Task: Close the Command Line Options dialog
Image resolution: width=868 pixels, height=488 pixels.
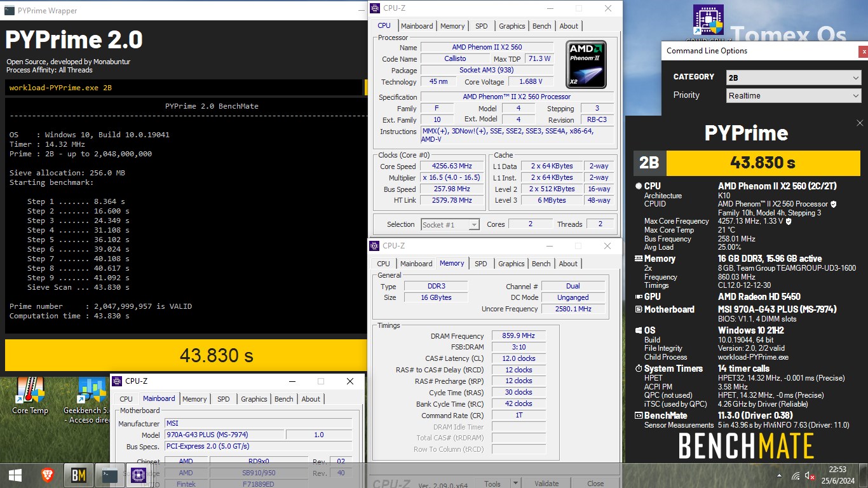Action: pyautogui.click(x=863, y=51)
